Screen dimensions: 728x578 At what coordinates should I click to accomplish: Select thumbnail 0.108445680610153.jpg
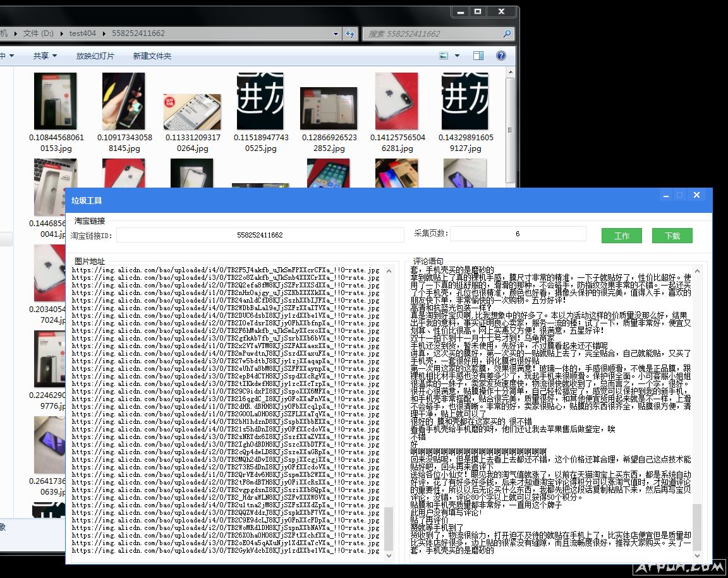55,100
